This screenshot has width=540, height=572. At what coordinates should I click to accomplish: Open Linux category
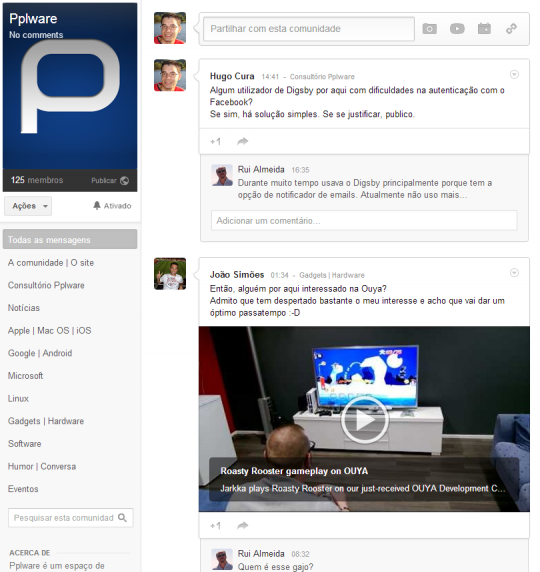click(x=18, y=398)
